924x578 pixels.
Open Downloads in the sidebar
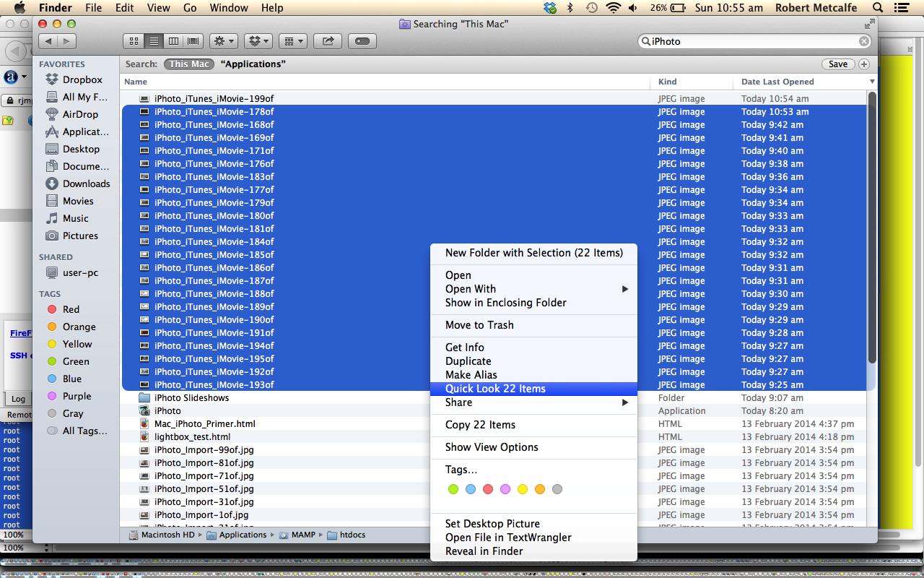[77, 184]
